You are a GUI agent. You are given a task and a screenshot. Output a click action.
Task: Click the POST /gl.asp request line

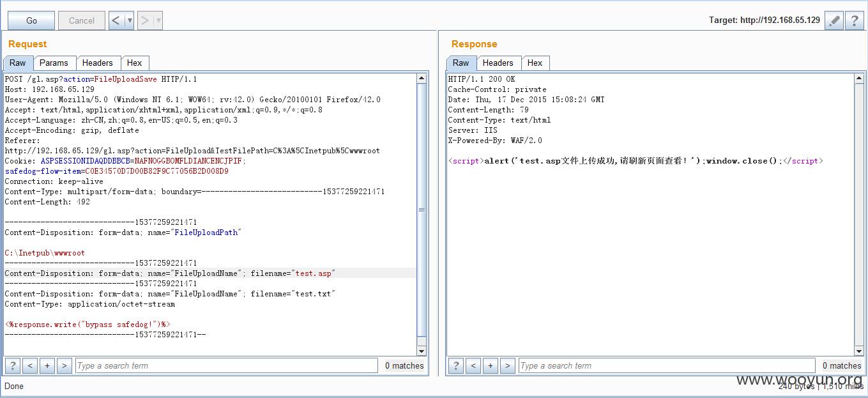coord(101,79)
